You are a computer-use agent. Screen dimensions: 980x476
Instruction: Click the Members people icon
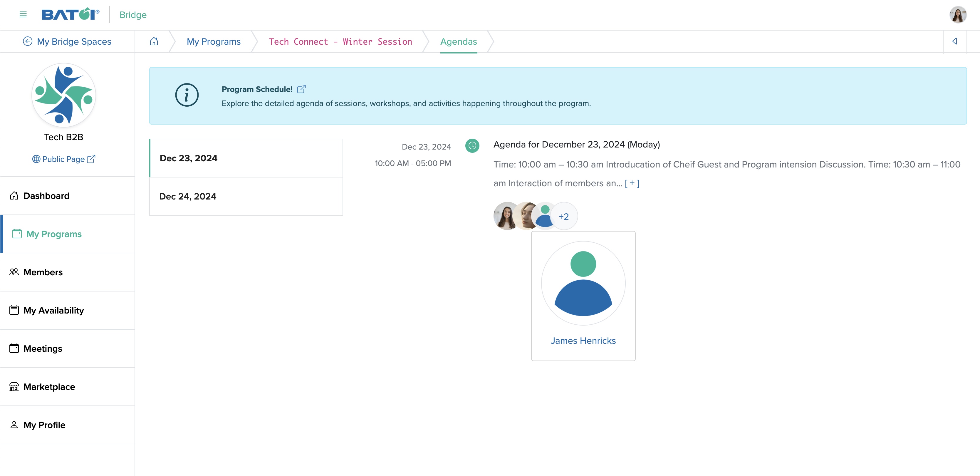pyautogui.click(x=14, y=272)
